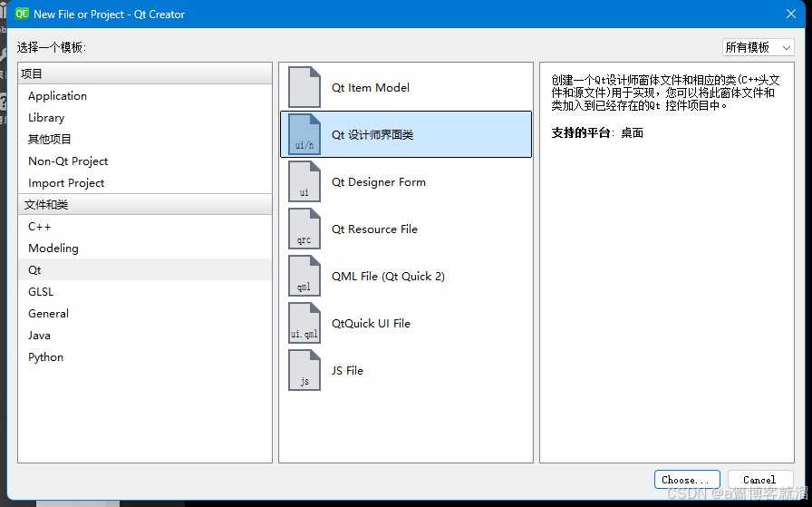Screen dimensions: 812x507
Task: Select the 其他项目 category
Action: [x=145, y=140]
